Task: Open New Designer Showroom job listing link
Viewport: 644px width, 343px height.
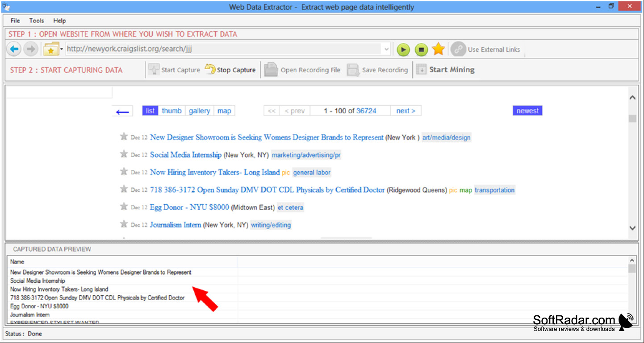Action: 267,137
